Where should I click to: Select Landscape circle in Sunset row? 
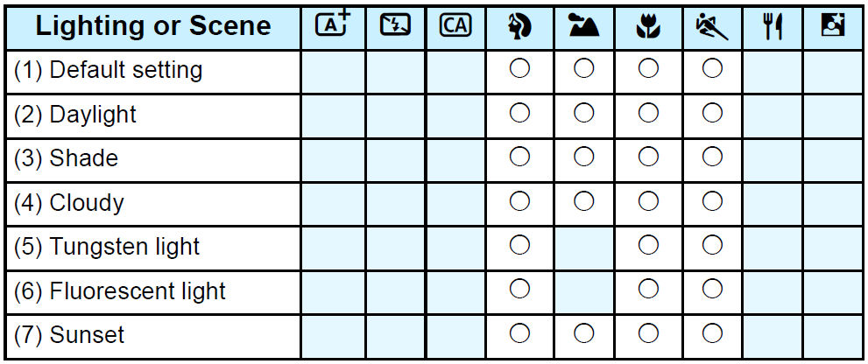coord(583,333)
